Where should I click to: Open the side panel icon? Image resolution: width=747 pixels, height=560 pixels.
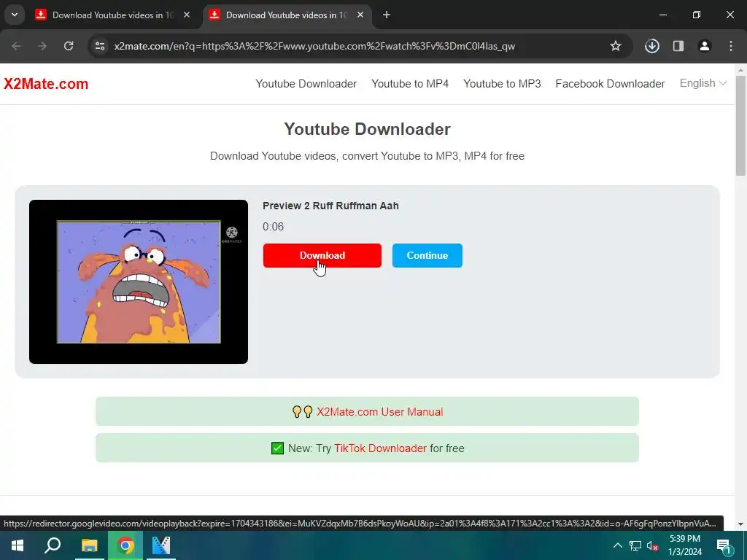(678, 46)
